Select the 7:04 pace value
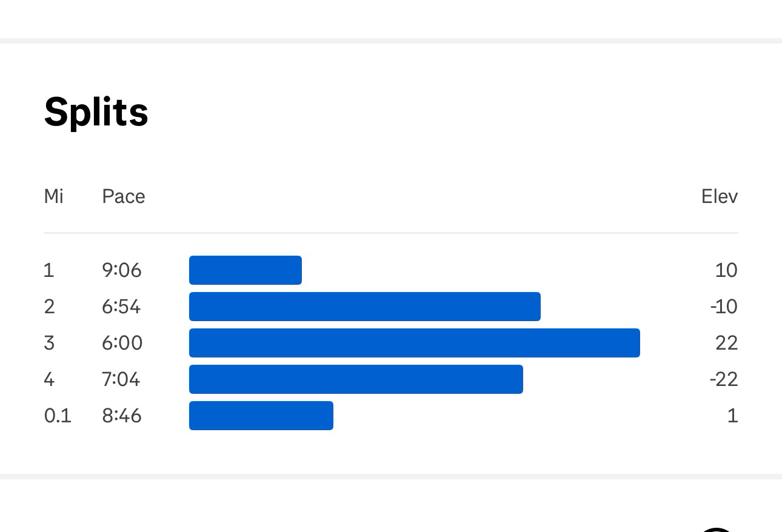Image resolution: width=782 pixels, height=532 pixels. click(121, 379)
